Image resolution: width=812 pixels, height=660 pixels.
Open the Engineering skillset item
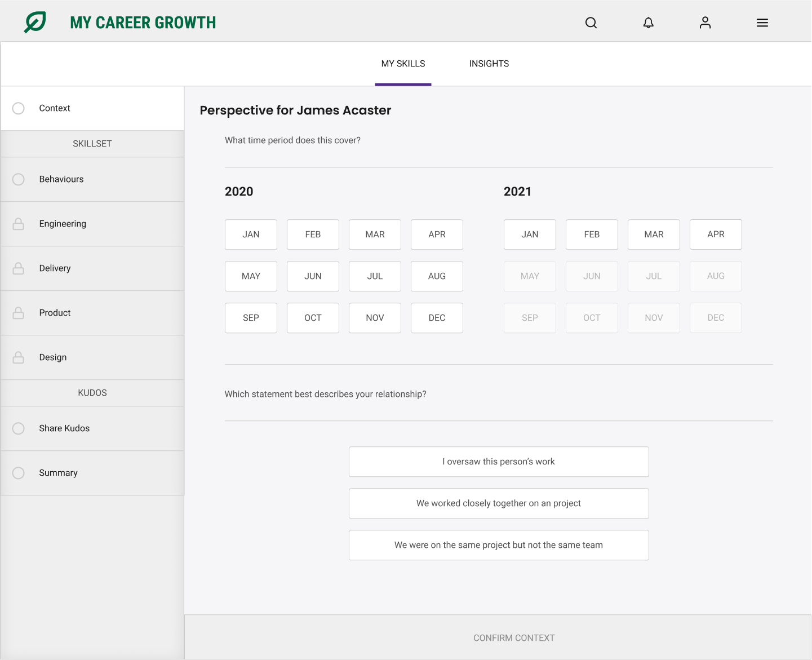click(92, 224)
